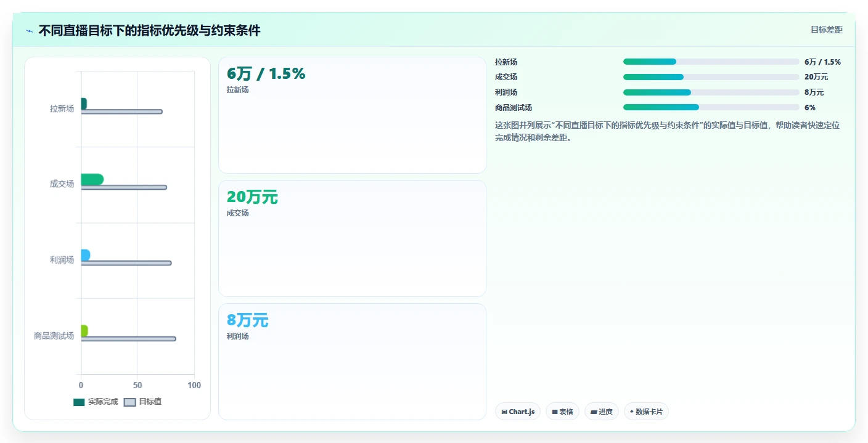Click the 进度 tag
The image size is (868, 443).
(x=602, y=411)
